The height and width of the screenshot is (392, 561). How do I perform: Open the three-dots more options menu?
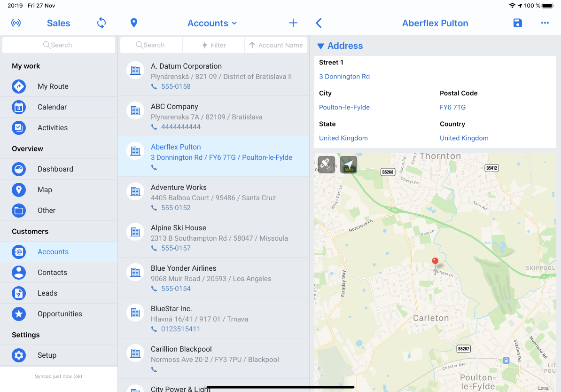click(x=545, y=23)
